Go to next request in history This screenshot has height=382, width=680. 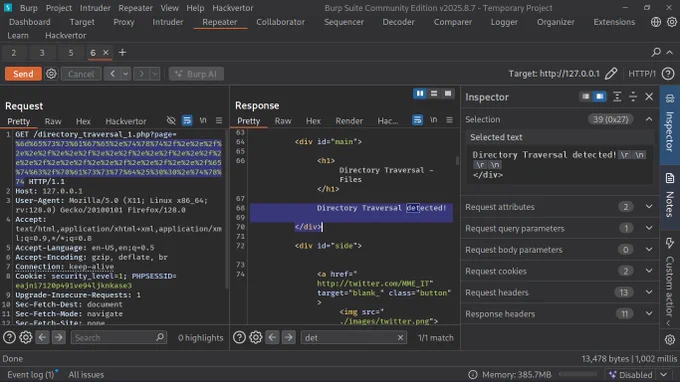(141, 74)
